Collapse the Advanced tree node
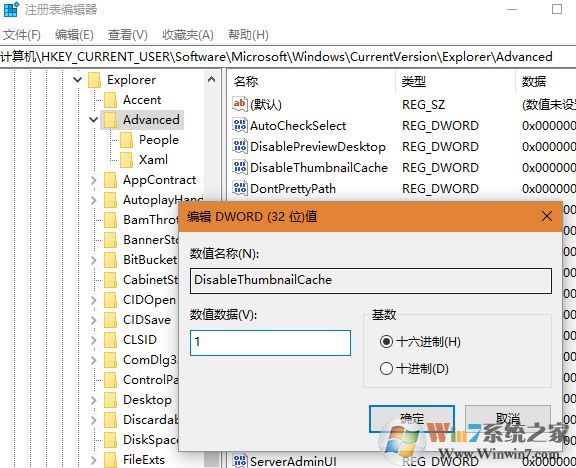This screenshot has width=576, height=468. point(94,119)
